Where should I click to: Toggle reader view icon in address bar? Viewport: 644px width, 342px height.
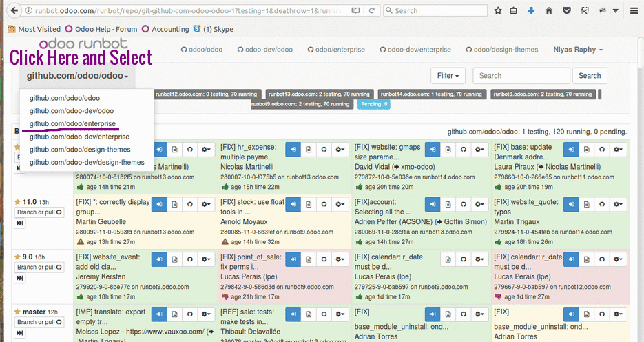[x=355, y=11]
